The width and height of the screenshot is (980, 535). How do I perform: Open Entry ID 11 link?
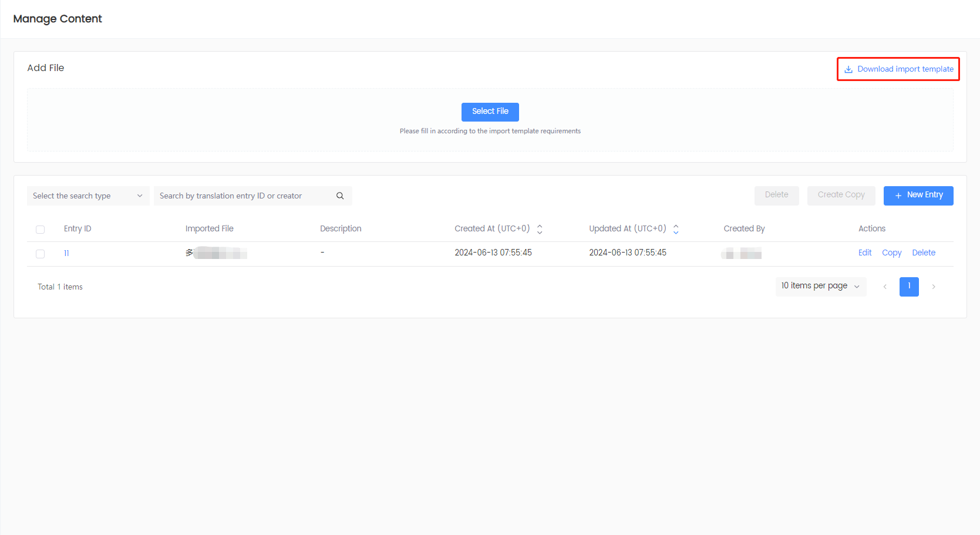pyautogui.click(x=66, y=253)
